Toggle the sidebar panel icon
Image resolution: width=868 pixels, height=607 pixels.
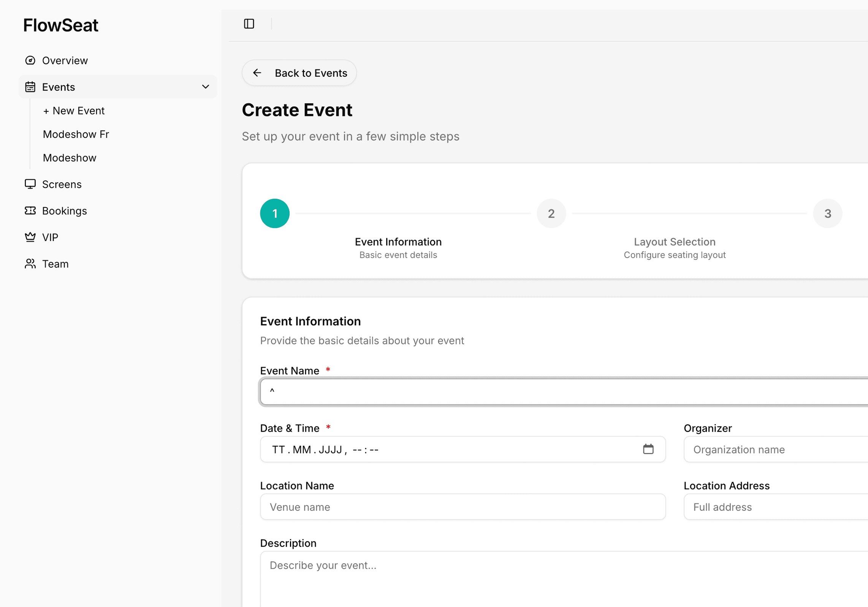(249, 24)
